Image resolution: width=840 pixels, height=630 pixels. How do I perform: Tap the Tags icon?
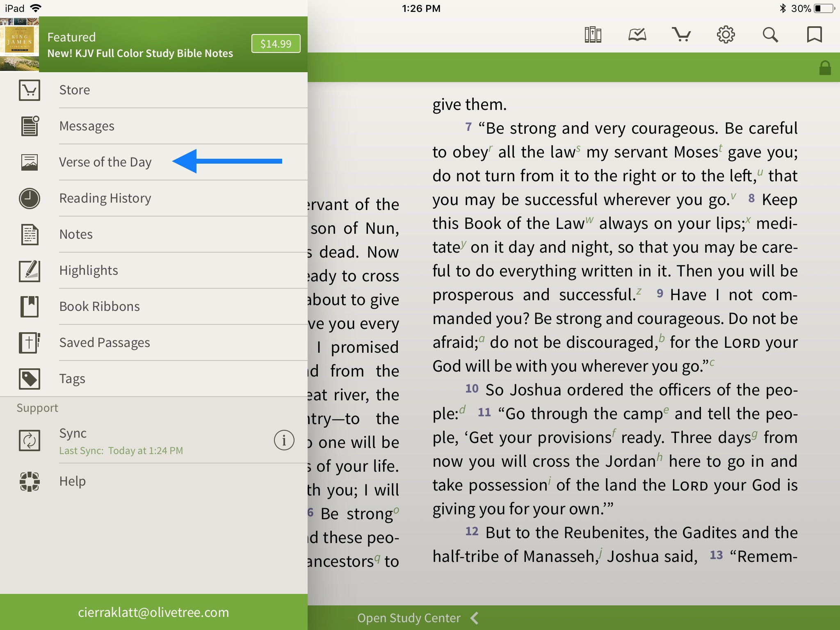pyautogui.click(x=30, y=379)
